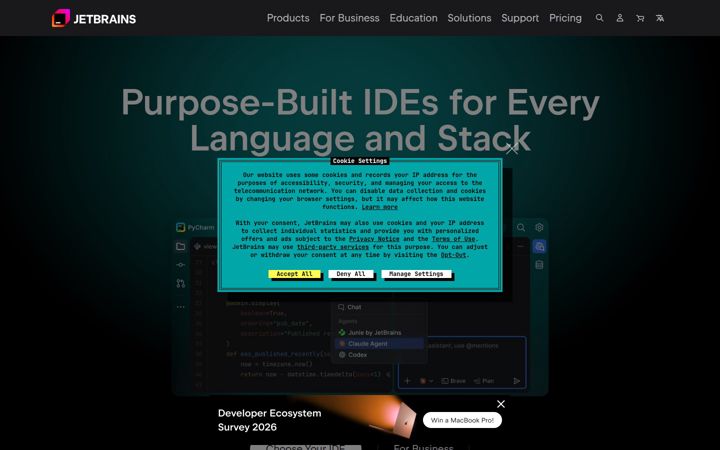Open Manage Settings for cookies
This screenshot has width=720, height=450.
[416, 274]
